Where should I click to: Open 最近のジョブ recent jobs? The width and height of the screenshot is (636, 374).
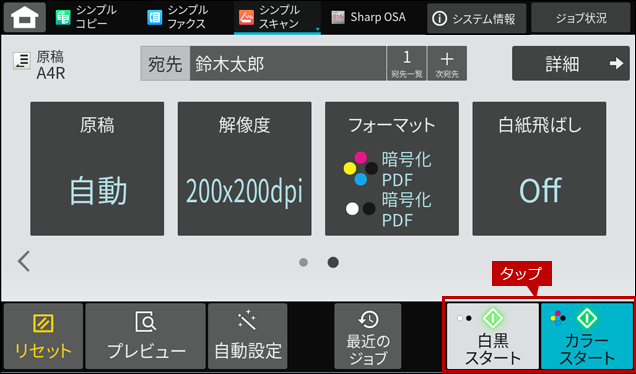click(367, 336)
